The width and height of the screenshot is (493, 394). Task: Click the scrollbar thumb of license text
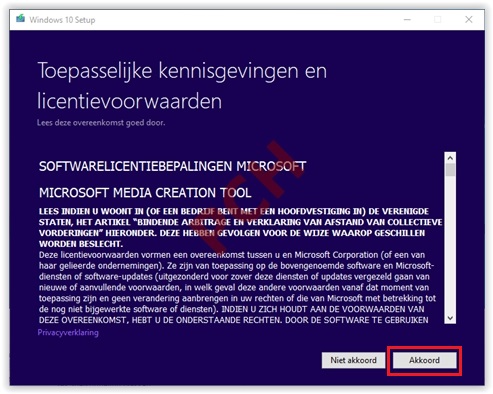[450, 170]
